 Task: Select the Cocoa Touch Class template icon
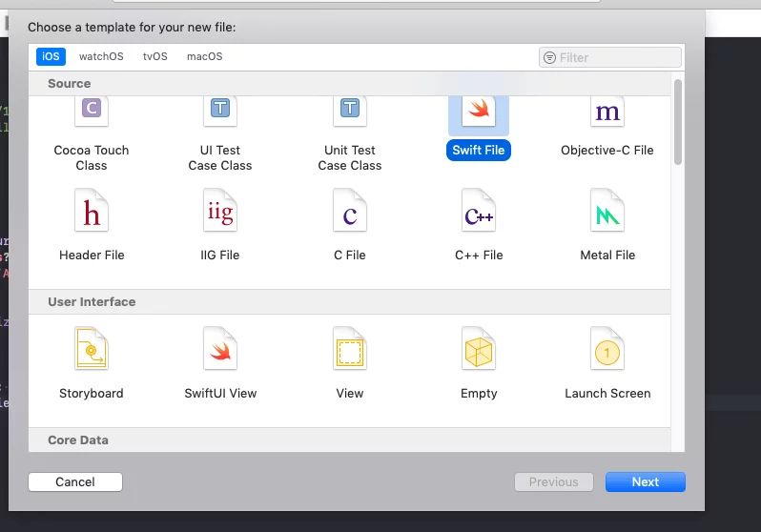click(92, 112)
